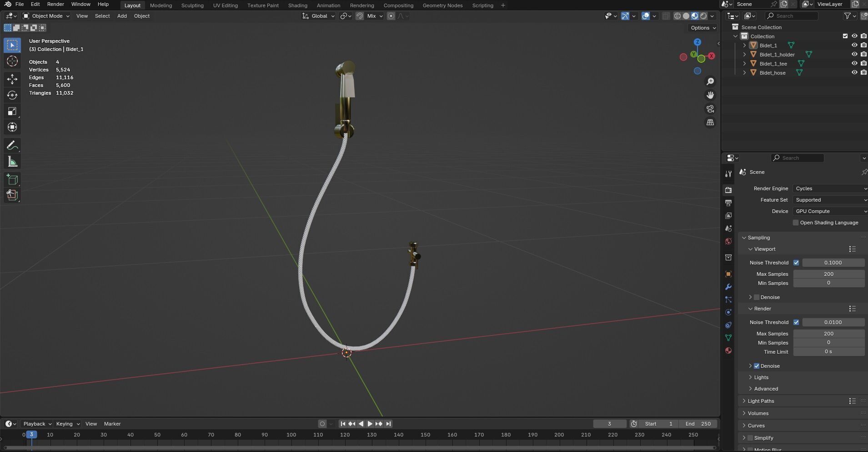The width and height of the screenshot is (868, 452).
Task: Play the animation forward
Action: (370, 424)
